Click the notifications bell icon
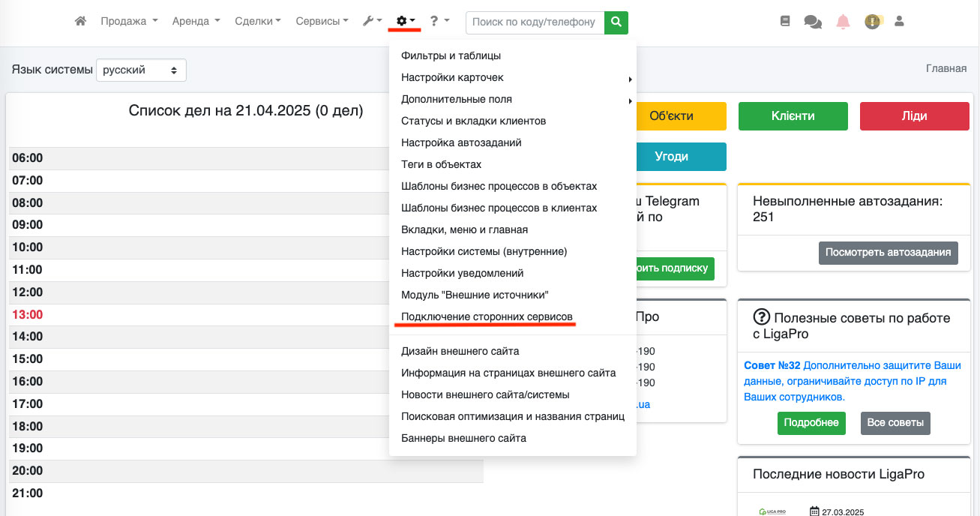This screenshot has width=980, height=516. click(844, 22)
